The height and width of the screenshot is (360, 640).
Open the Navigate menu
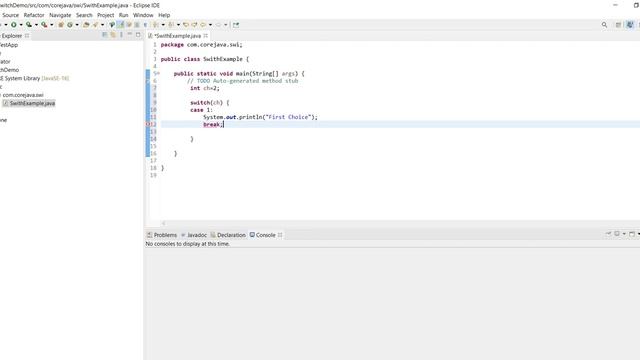click(x=60, y=15)
